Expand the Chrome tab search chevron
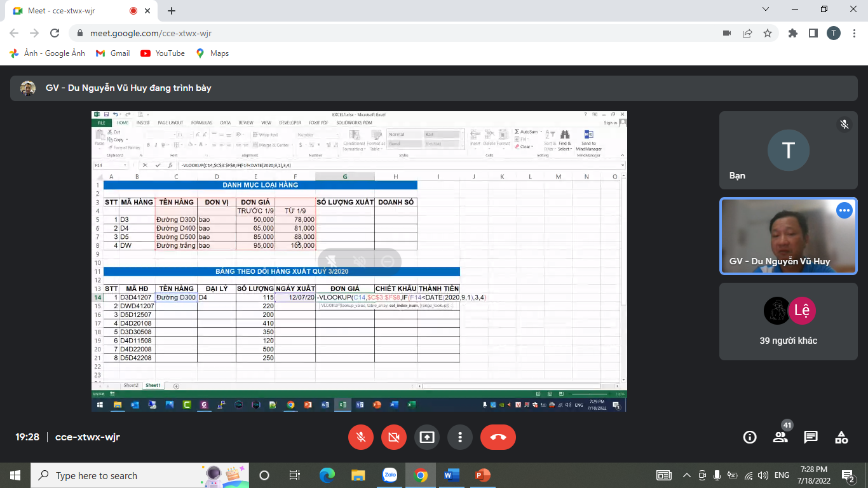 (x=765, y=10)
